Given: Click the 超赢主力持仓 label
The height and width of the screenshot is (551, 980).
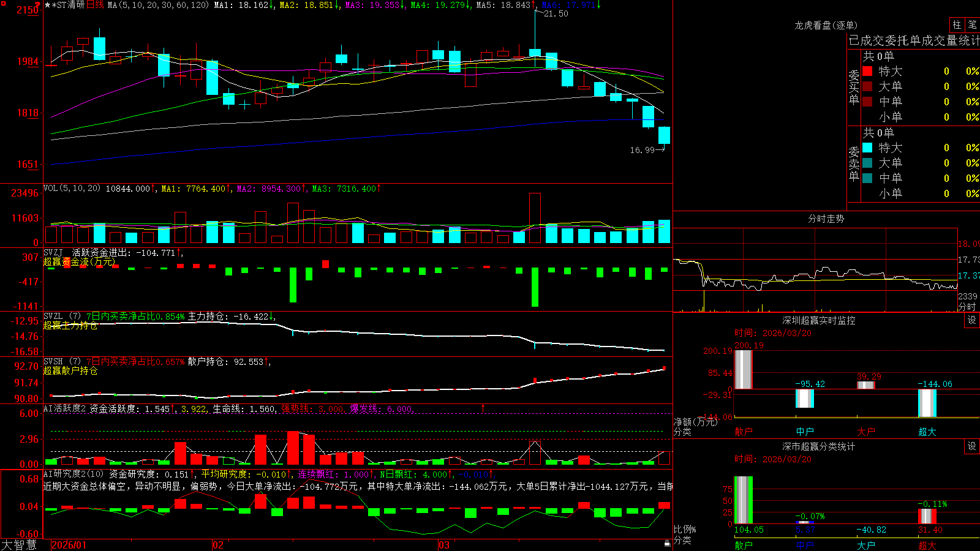Looking at the screenshot, I should pyautogui.click(x=70, y=325).
